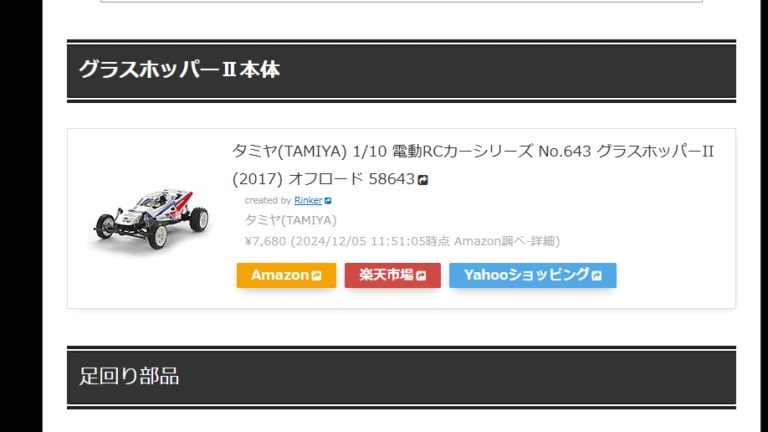Click the 'Amazon調べ-詳細' price note
The image size is (768, 432).
coord(507,241)
